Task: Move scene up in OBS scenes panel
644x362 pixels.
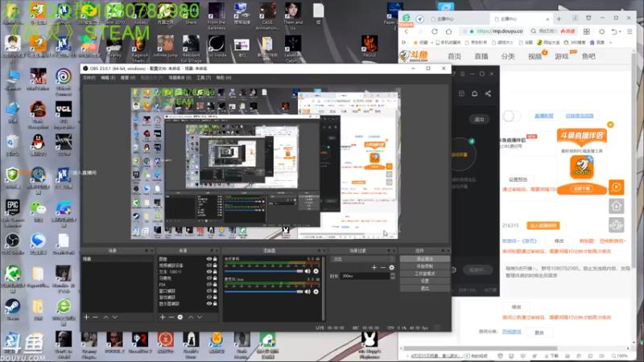Action: pos(105,317)
